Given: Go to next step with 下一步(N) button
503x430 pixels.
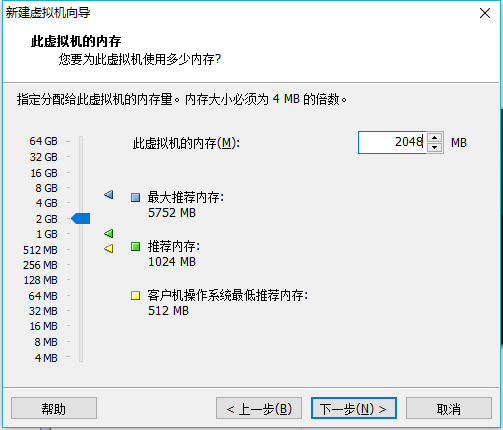Looking at the screenshot, I should 354,408.
